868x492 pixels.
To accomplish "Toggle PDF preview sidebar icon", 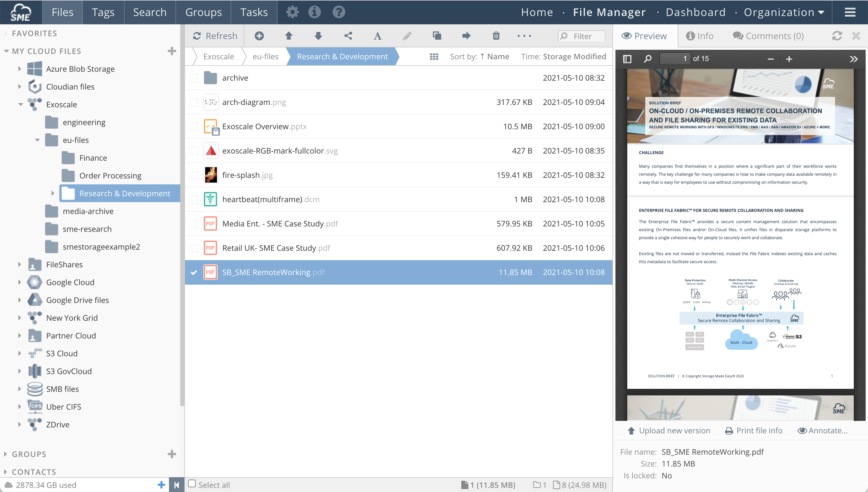I will click(627, 59).
